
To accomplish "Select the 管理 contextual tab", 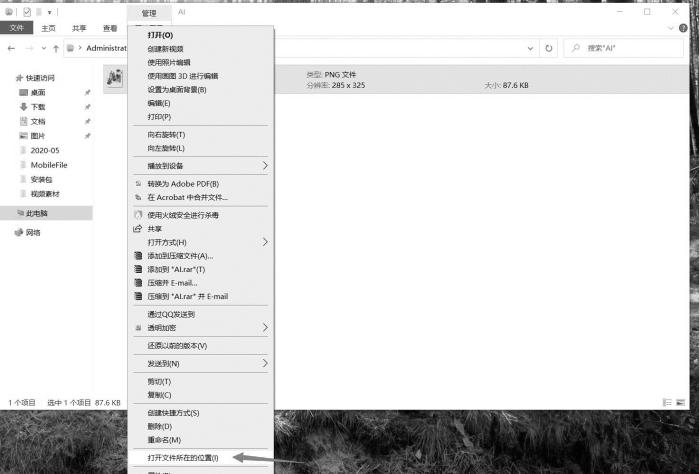I will (x=149, y=13).
